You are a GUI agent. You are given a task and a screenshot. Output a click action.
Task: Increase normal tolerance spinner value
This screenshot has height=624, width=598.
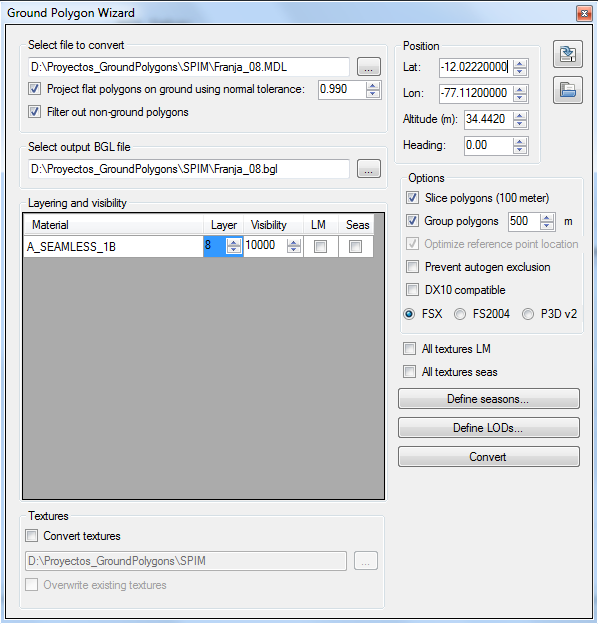372,86
